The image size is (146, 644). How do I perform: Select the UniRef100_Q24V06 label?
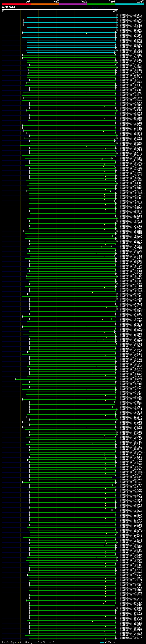131,75
